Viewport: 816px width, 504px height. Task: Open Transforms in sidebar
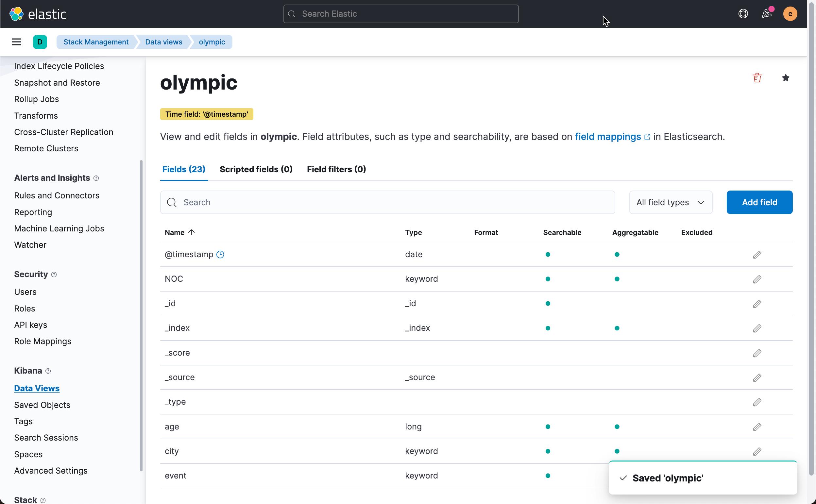[36, 116]
